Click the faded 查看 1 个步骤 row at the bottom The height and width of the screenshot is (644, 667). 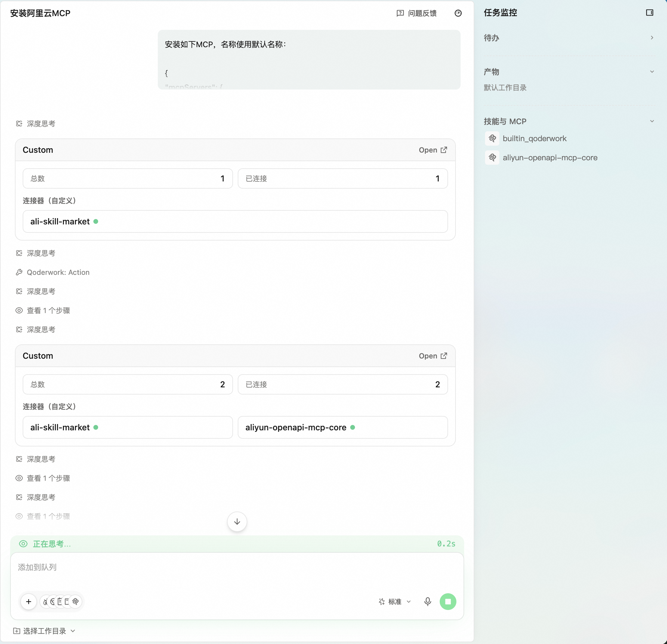click(43, 516)
